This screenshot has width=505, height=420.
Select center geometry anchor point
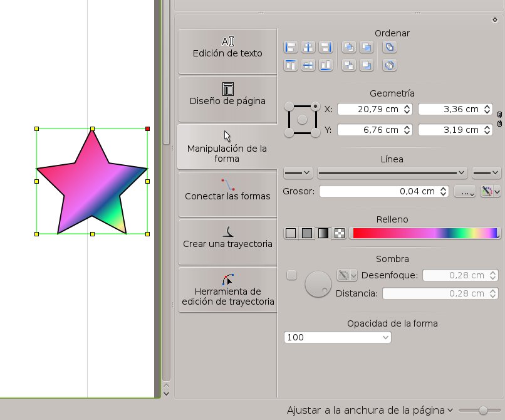click(302, 120)
